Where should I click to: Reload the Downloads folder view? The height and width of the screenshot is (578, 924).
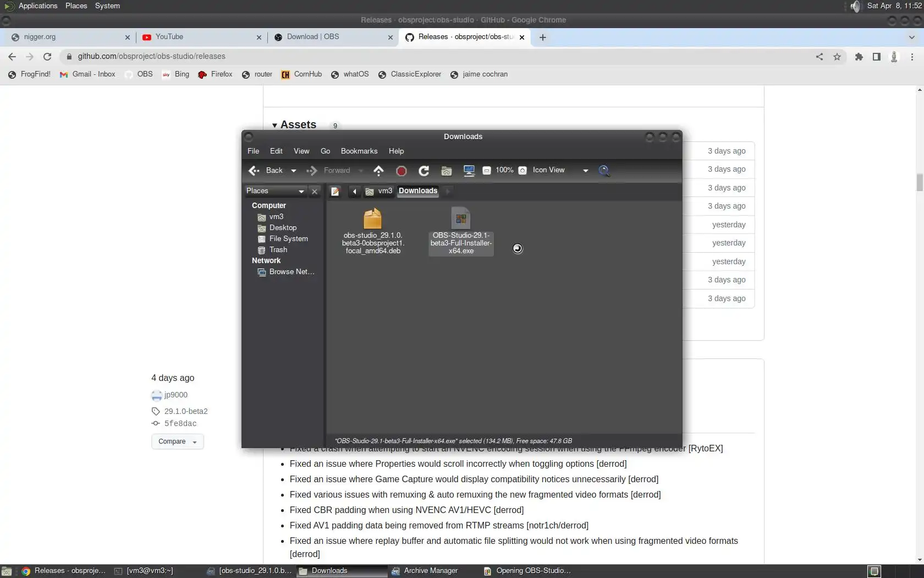(424, 171)
